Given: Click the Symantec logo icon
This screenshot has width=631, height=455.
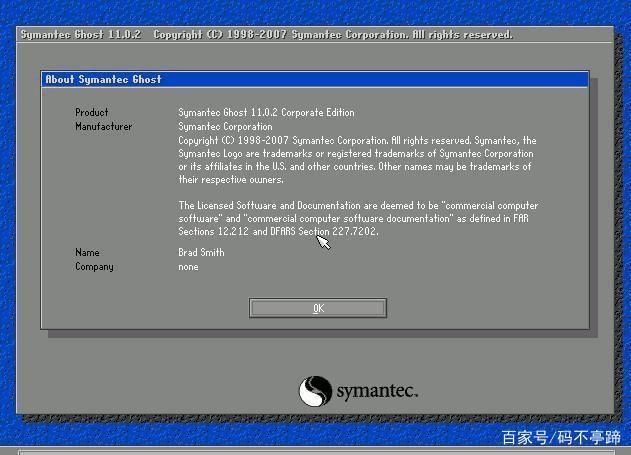Looking at the screenshot, I should [316, 391].
